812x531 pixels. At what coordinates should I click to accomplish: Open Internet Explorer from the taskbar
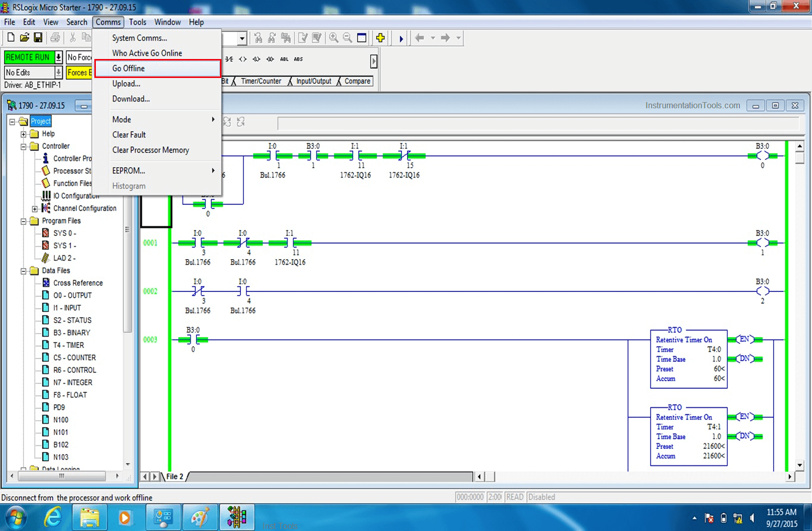coord(53,517)
